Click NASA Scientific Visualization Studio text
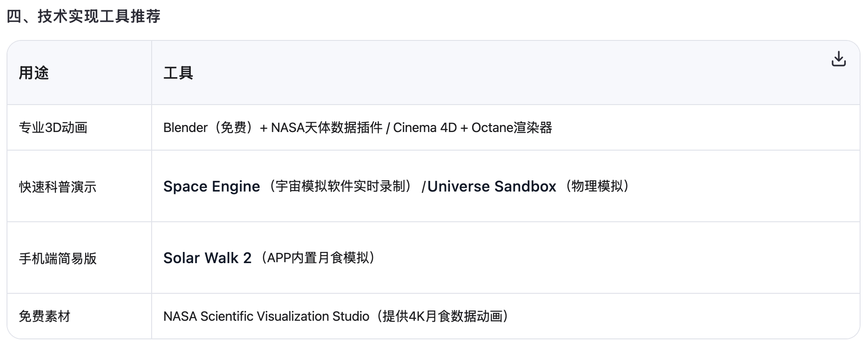 (x=266, y=317)
